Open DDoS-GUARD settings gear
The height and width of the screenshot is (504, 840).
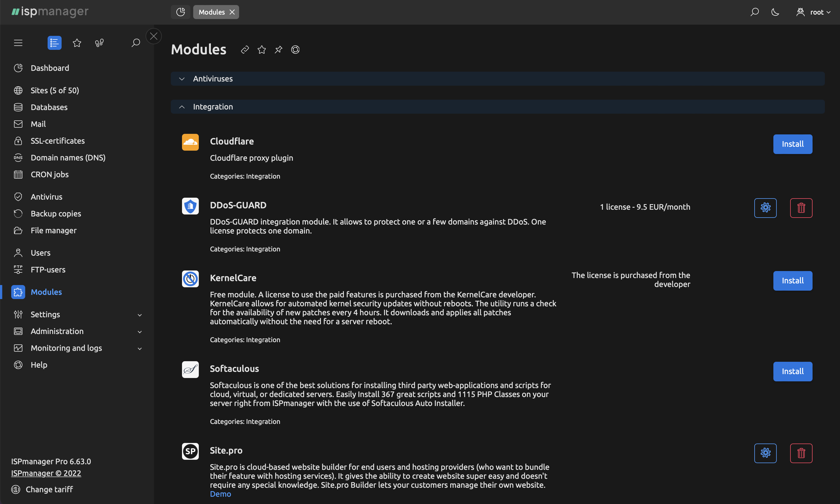(x=765, y=208)
